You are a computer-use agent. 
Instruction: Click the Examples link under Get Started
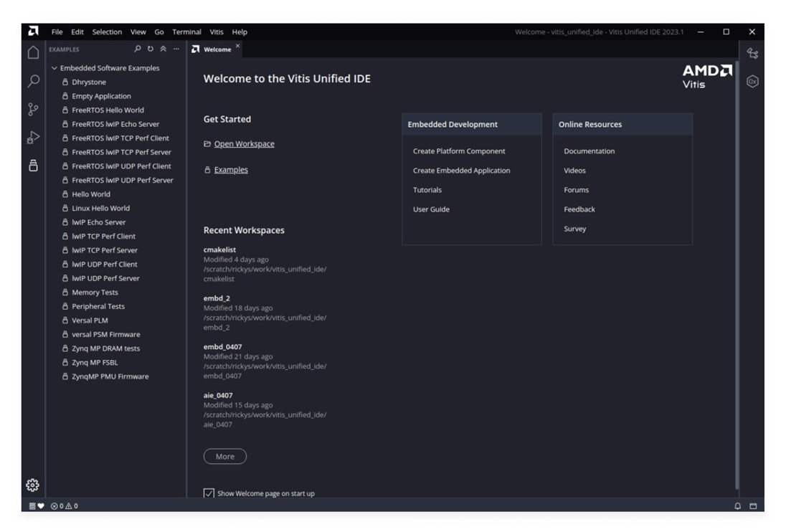pos(231,170)
